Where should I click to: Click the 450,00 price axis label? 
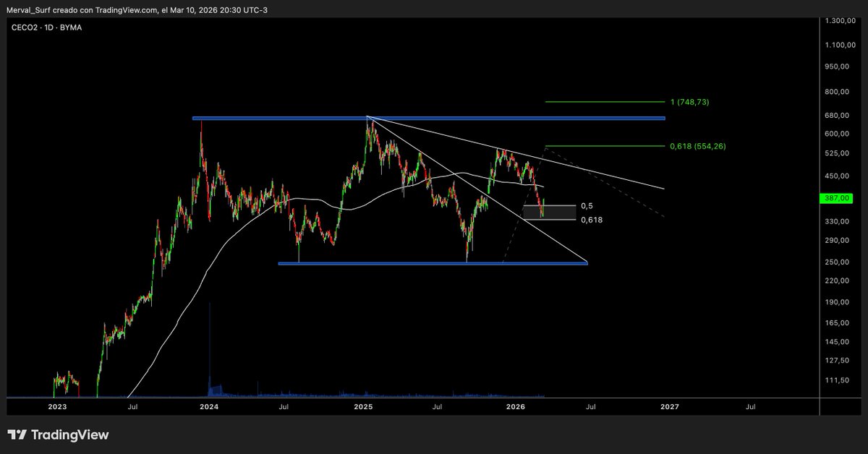pos(837,176)
